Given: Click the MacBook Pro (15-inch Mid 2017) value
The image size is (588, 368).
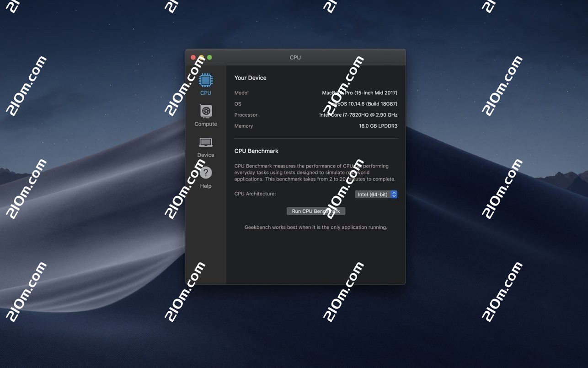Looking at the screenshot, I should tap(360, 93).
